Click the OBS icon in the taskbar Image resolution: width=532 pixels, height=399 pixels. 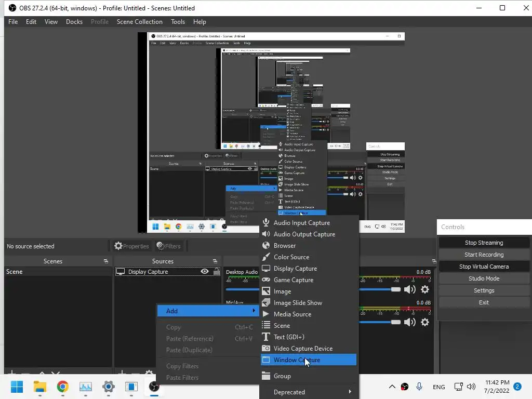(x=154, y=387)
